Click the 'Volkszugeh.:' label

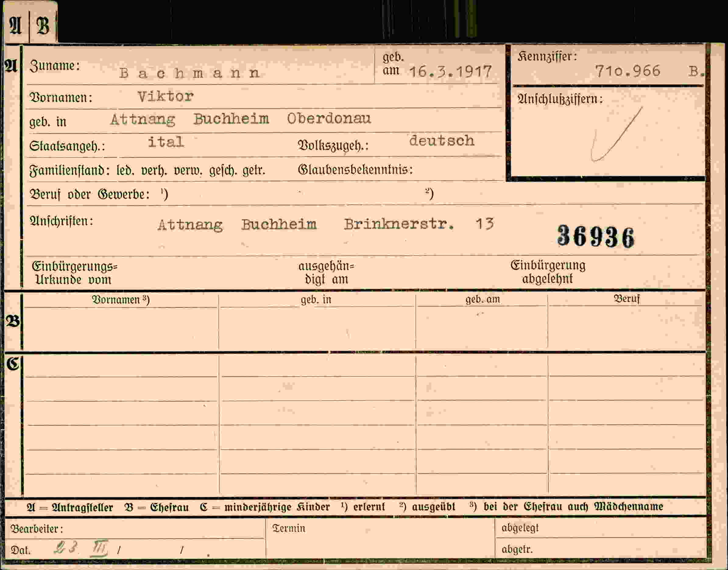(x=333, y=145)
